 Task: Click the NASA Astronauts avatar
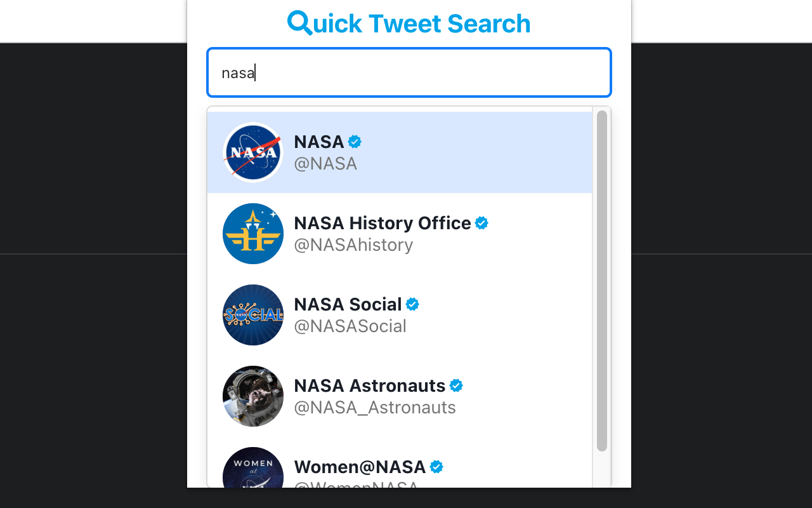(252, 396)
